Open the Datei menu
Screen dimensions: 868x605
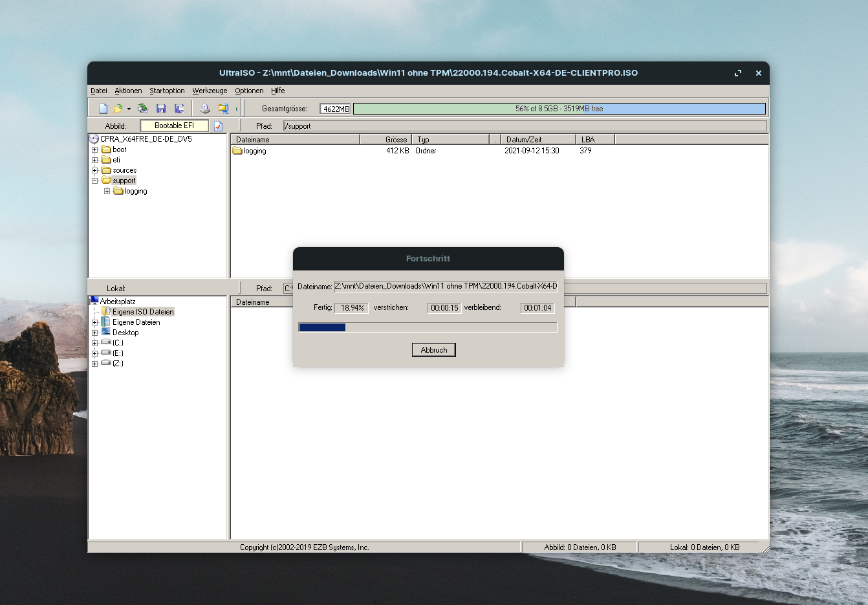tap(99, 91)
